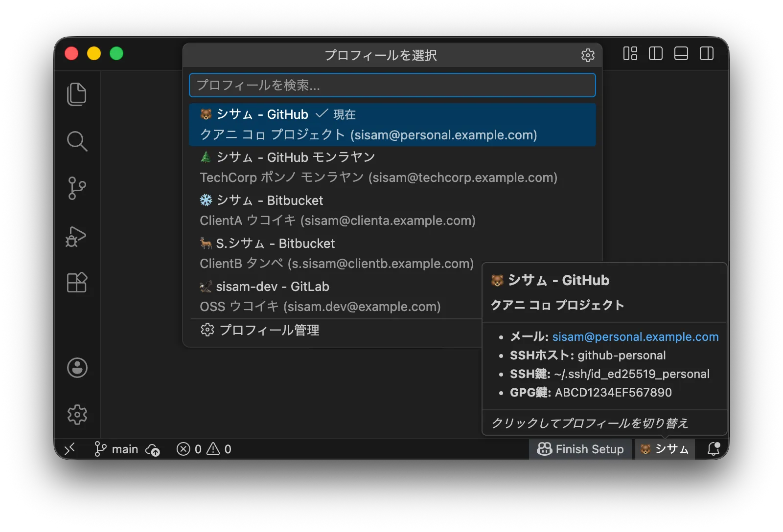Click the deer icon of S.シサム profile
This screenshot has width=783, height=532.
pos(206,243)
